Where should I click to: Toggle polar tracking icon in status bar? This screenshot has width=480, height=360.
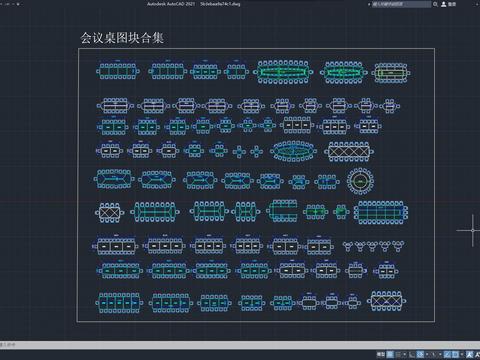(x=420, y=354)
